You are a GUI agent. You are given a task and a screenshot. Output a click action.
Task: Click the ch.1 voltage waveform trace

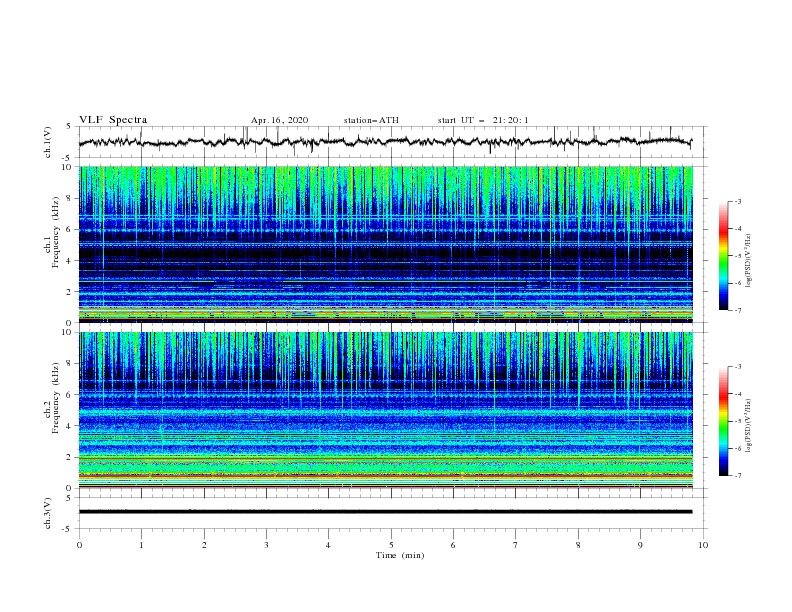point(385,141)
